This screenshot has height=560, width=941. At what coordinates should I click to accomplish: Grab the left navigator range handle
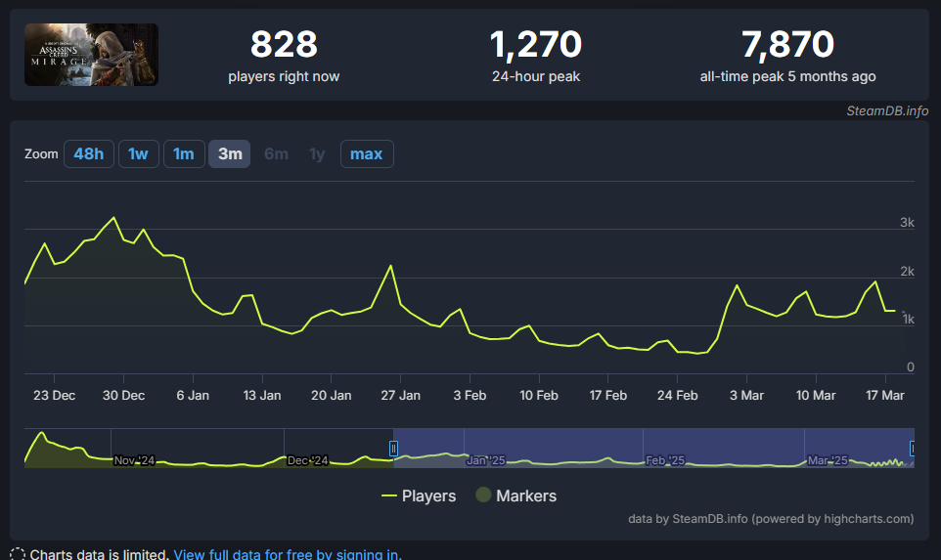pyautogui.click(x=393, y=448)
